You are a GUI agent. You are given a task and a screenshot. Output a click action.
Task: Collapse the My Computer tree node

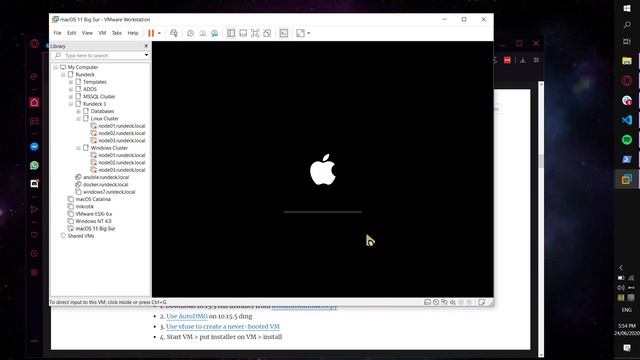(x=56, y=67)
